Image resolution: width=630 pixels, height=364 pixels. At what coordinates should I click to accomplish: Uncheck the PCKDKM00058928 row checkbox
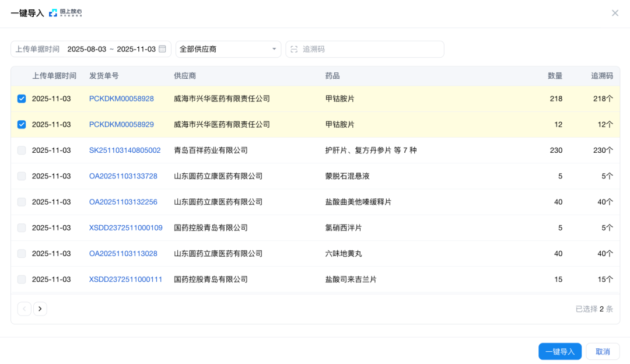pyautogui.click(x=22, y=99)
